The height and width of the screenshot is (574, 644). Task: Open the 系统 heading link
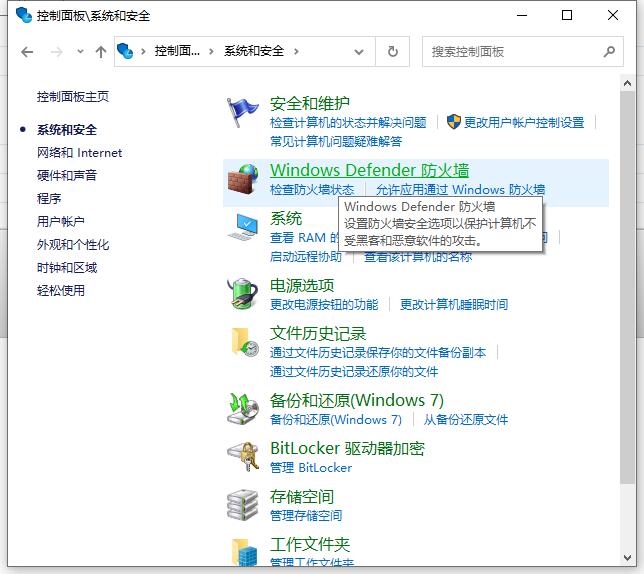pyautogui.click(x=286, y=218)
